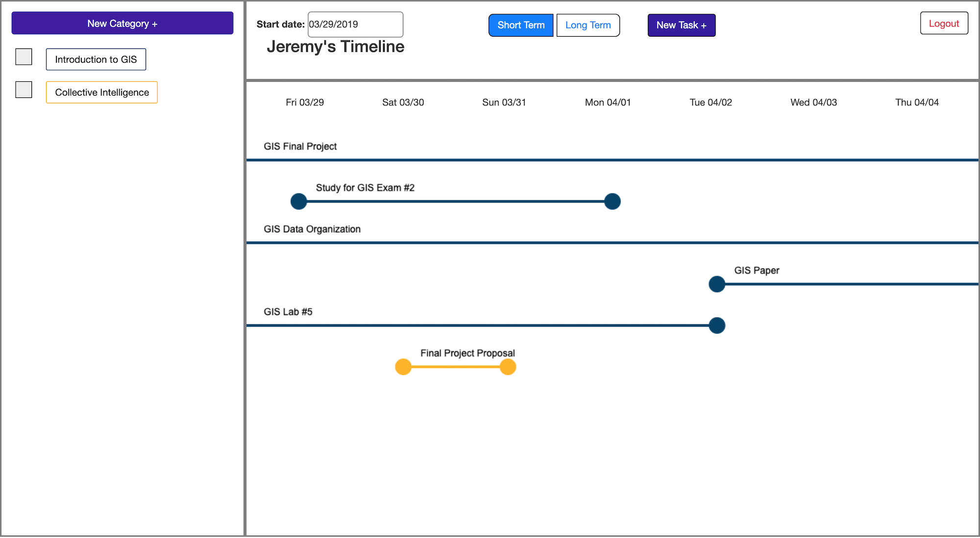980x538 pixels.
Task: Click Final Project Proposal start orange dot
Action: (403, 367)
